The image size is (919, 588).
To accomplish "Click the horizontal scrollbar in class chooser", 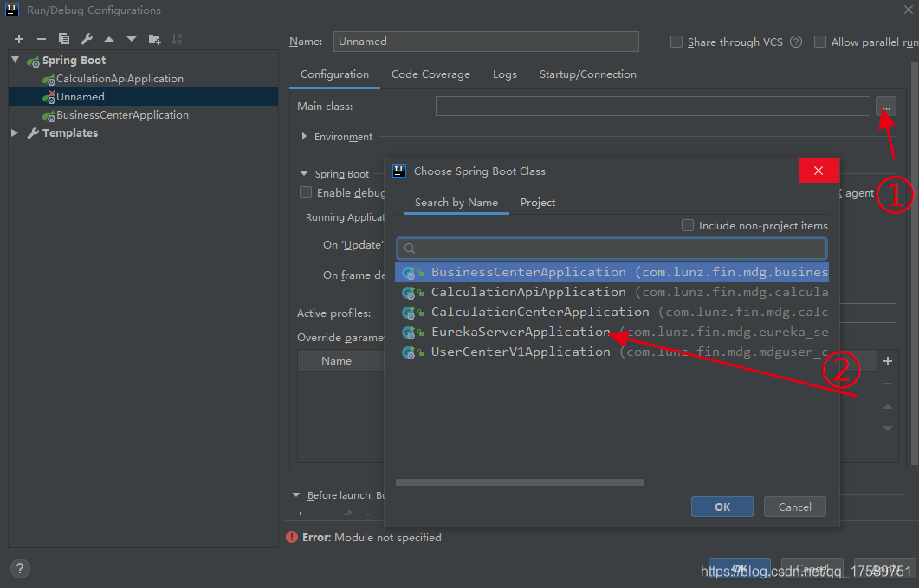I will pos(520,482).
